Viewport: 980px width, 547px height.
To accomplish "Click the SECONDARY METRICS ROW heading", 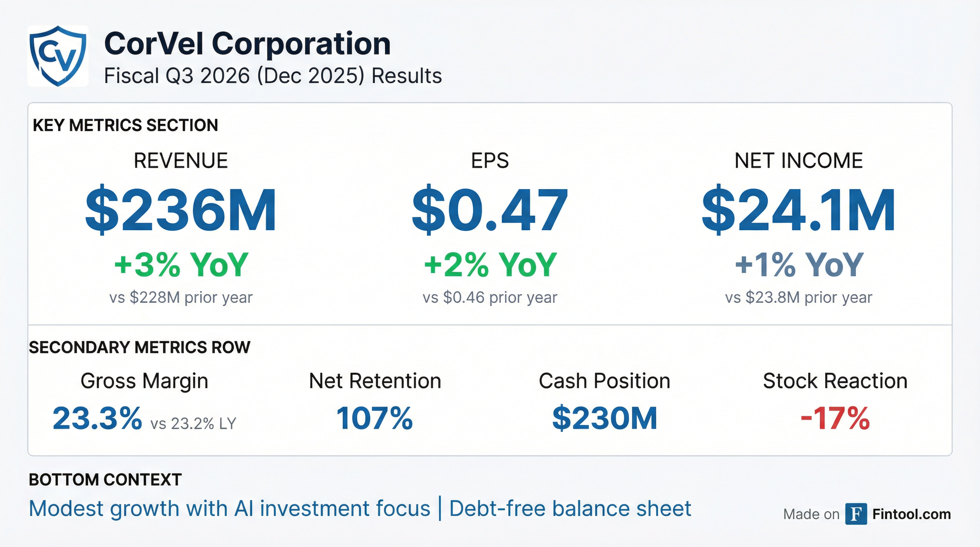I will click(140, 347).
